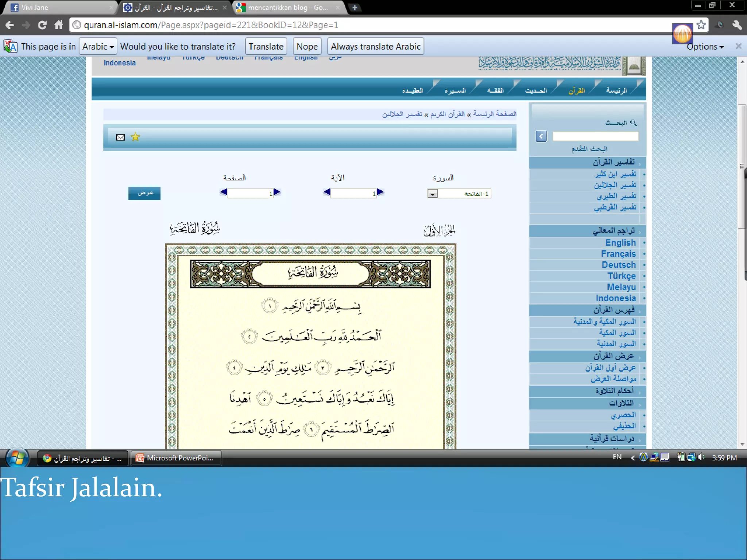Viewport: 747px width, 560px height.
Task: Open تفسير الجلالين link in sidebar
Action: (x=615, y=185)
